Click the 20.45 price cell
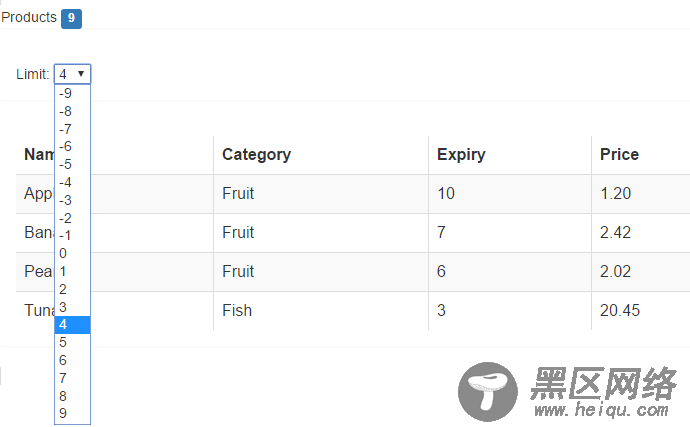Screen dimensions: 690x427 (620, 310)
